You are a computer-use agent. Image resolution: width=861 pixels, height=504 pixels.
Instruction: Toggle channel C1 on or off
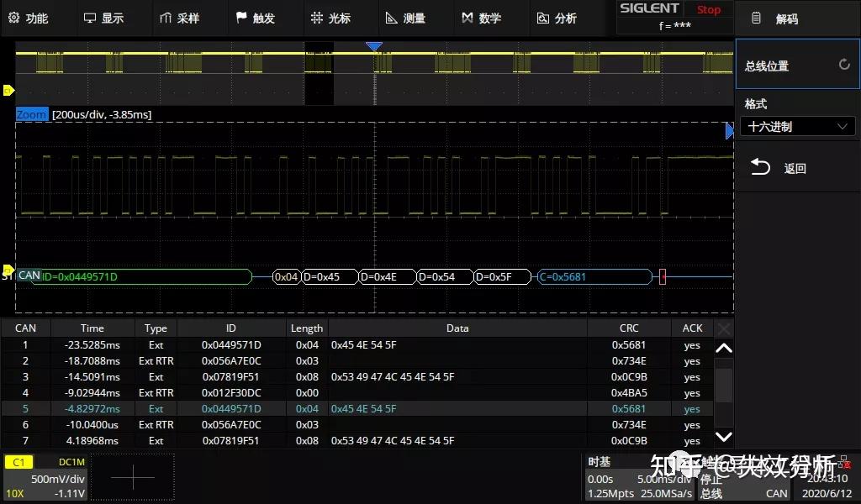coord(18,461)
